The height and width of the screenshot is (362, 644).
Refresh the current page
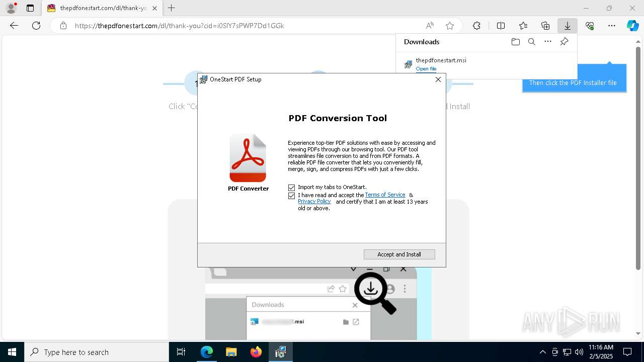[36, 26]
